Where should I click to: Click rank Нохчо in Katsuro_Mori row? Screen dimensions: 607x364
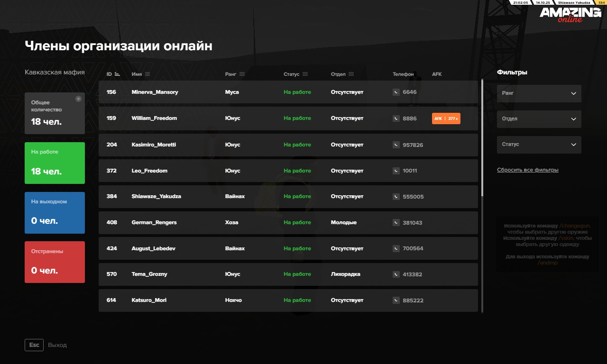pyautogui.click(x=233, y=300)
